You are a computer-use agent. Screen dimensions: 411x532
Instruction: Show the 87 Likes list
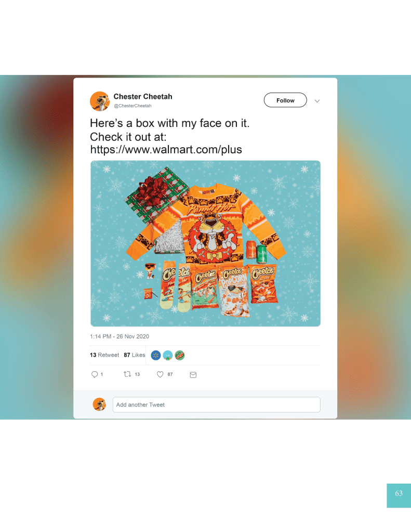pyautogui.click(x=134, y=355)
